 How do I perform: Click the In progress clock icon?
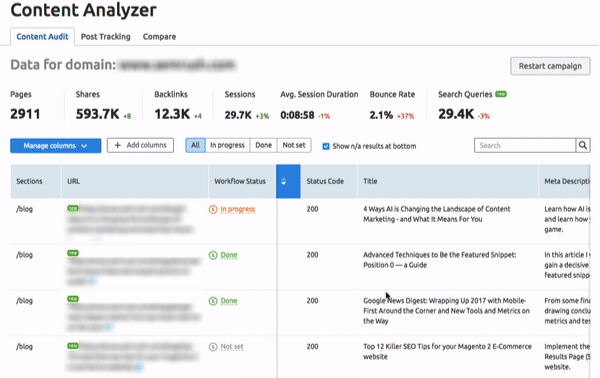point(213,209)
